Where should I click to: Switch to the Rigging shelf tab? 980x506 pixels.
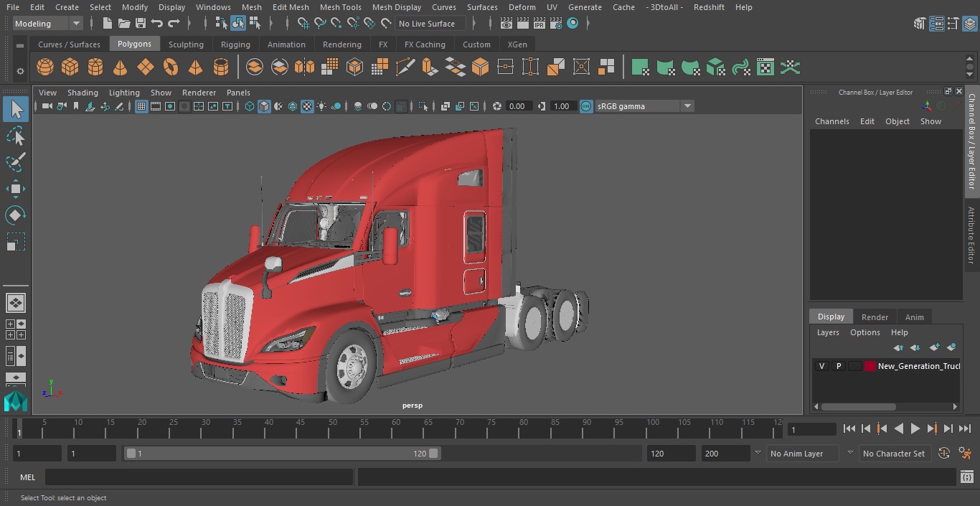pyautogui.click(x=235, y=44)
